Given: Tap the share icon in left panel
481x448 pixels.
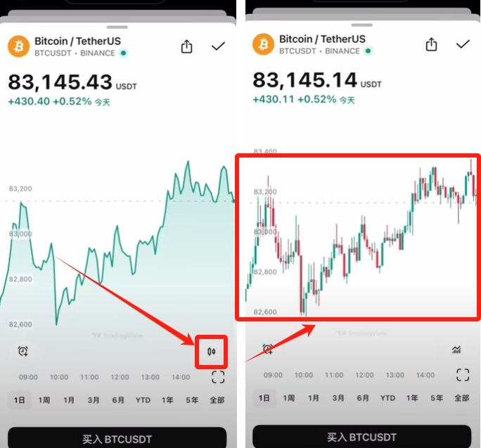Looking at the screenshot, I should pyautogui.click(x=186, y=46).
